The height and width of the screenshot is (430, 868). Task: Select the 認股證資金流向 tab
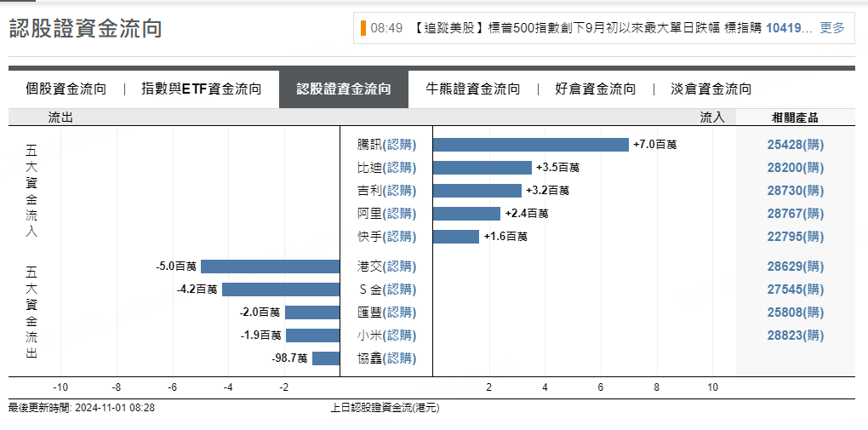(x=344, y=89)
